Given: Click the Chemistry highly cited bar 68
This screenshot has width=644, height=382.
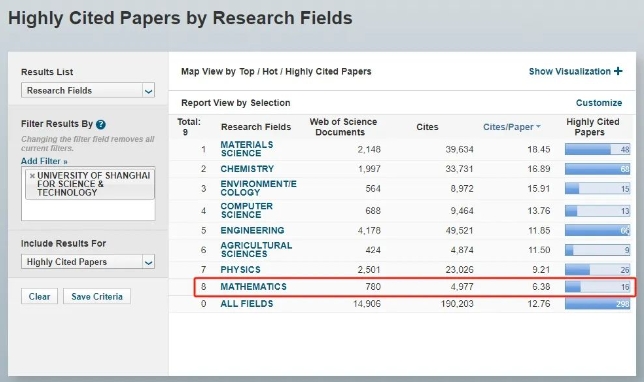Looking at the screenshot, I should [597, 169].
